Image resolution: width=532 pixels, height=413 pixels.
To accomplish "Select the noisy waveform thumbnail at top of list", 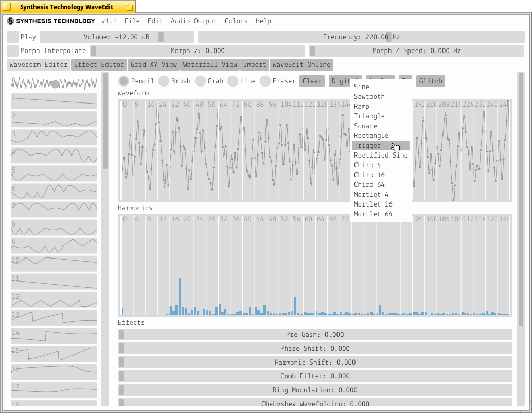I will tap(54, 83).
